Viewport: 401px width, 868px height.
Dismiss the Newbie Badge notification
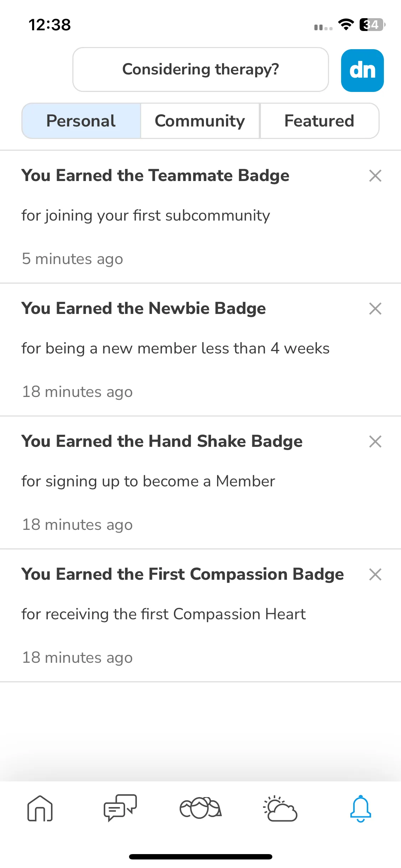[x=375, y=309]
